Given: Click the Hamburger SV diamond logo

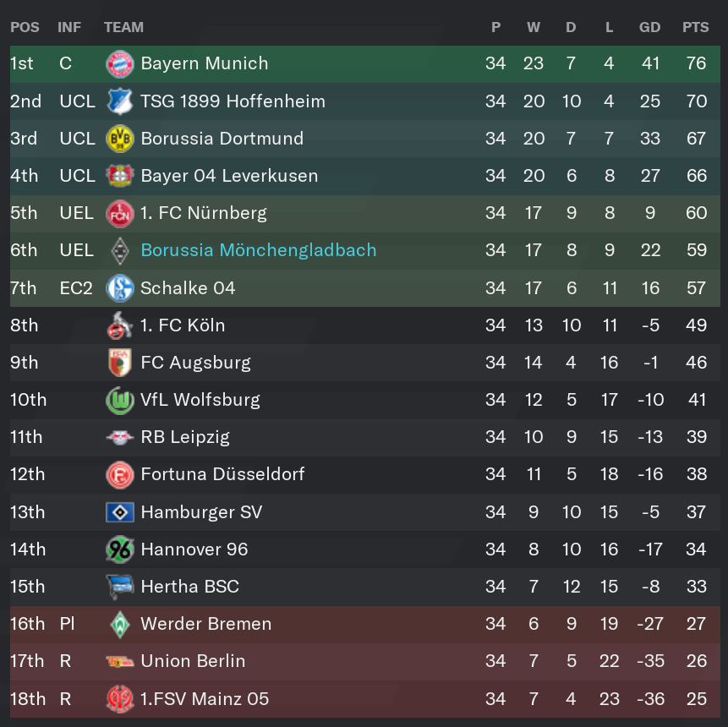Looking at the screenshot, I should 120,512.
